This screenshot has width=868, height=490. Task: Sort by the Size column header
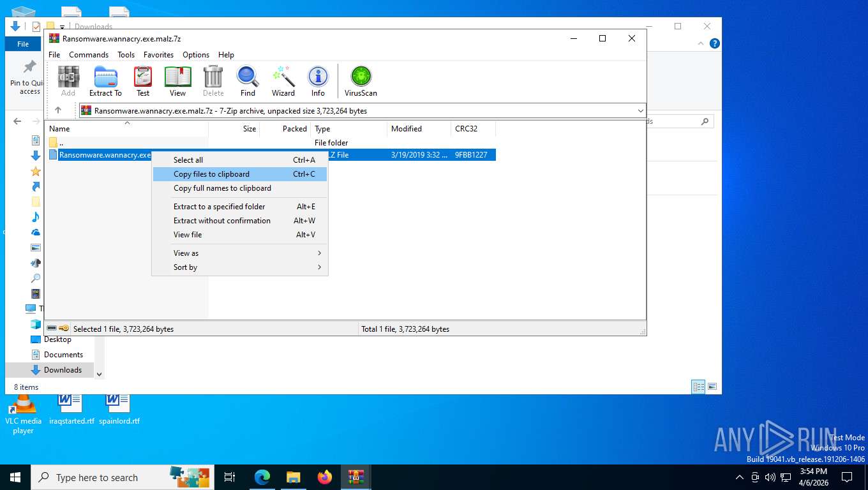(x=234, y=129)
